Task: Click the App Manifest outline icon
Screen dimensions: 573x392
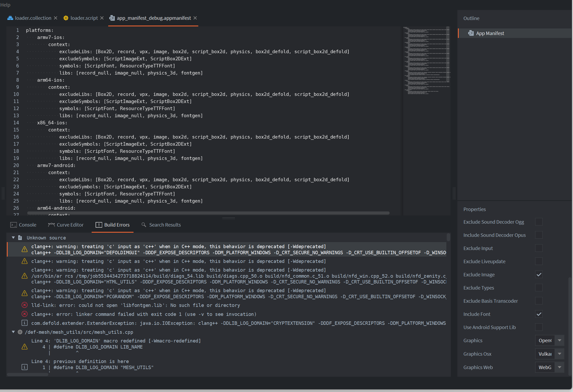Action: 471,33
